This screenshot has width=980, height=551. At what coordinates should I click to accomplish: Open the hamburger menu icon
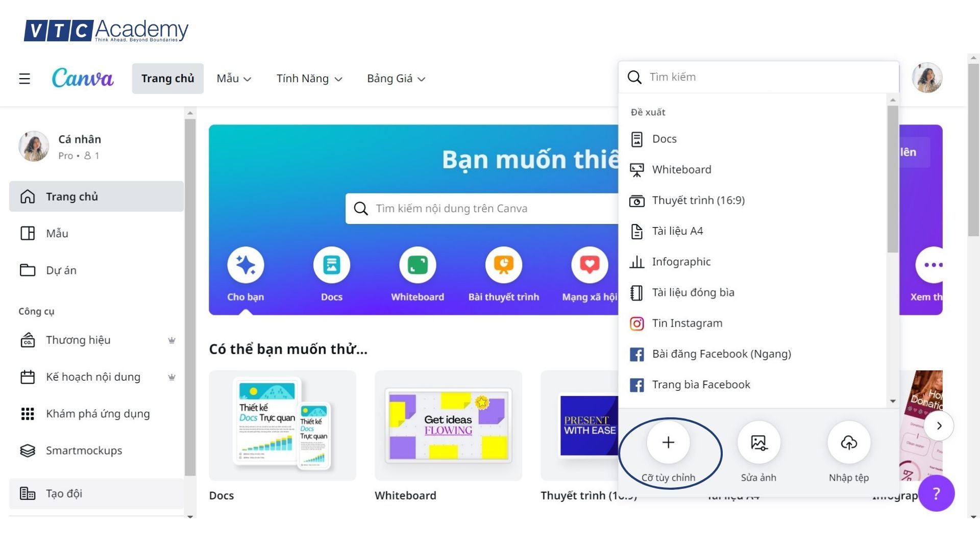(24, 79)
